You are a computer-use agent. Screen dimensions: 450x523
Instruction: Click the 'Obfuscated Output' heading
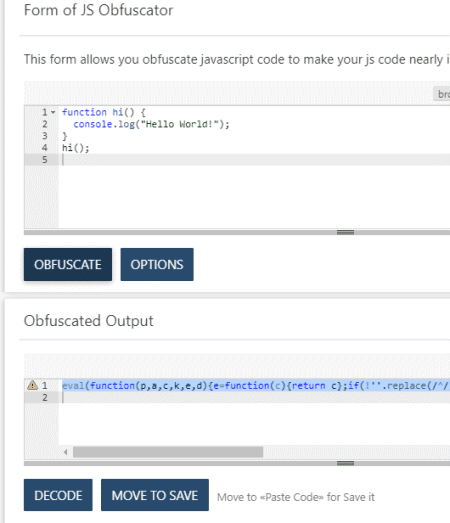coord(88,321)
